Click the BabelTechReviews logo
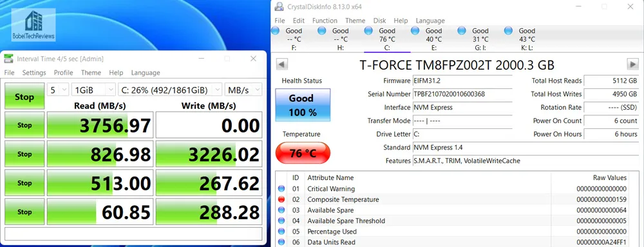 (x=33, y=25)
